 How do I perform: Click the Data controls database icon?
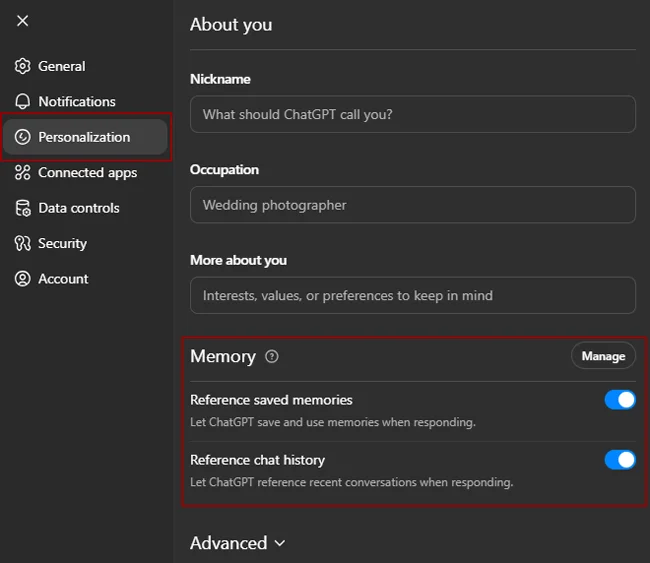22,208
